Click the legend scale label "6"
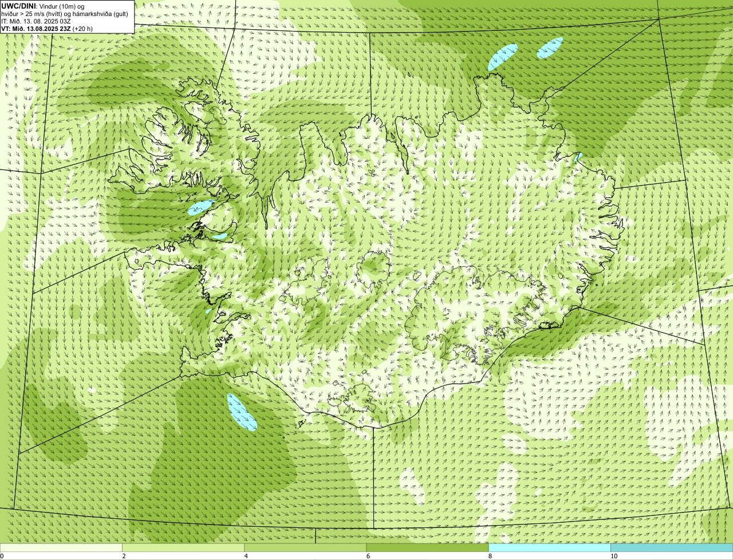Viewport: 733px width, 560px height. point(368,556)
